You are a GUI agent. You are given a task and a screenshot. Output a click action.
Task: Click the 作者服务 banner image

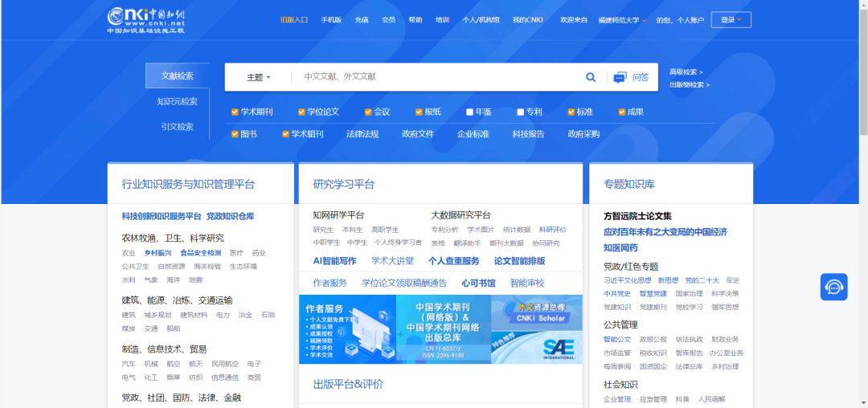coord(348,329)
